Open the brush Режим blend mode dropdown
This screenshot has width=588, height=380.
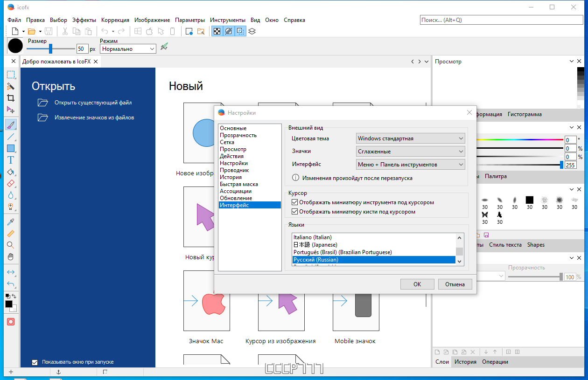[x=128, y=49]
